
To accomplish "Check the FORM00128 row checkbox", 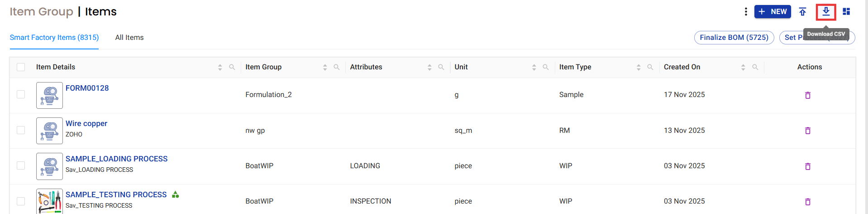I will 21,94.
